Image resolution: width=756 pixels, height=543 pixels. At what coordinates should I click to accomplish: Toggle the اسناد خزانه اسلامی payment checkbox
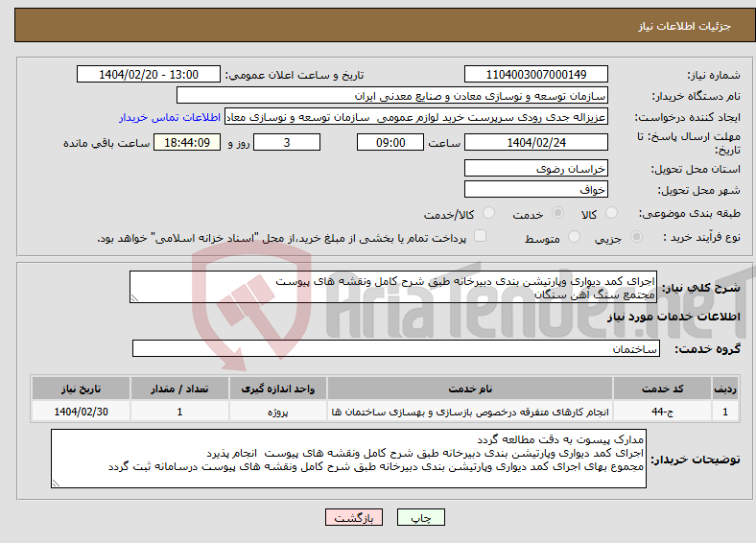[x=481, y=236]
